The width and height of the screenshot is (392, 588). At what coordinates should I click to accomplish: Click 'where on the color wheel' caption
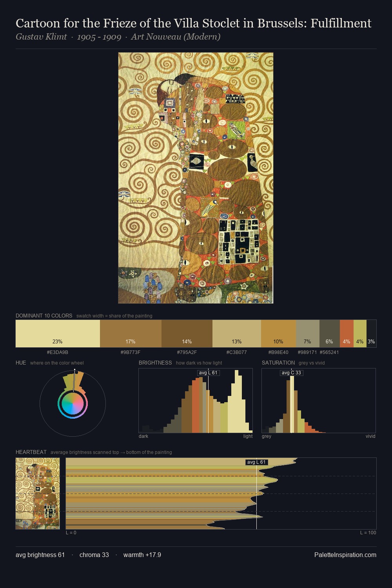pyautogui.click(x=57, y=363)
